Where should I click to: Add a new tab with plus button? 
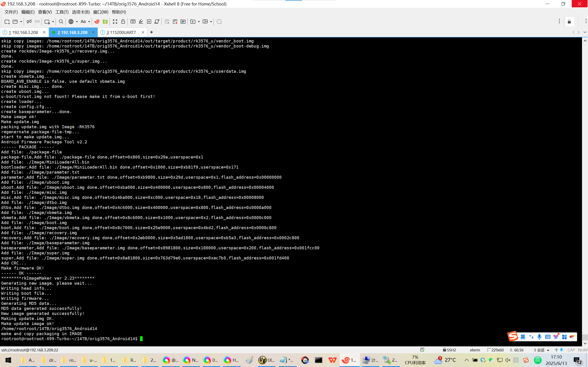pos(151,32)
